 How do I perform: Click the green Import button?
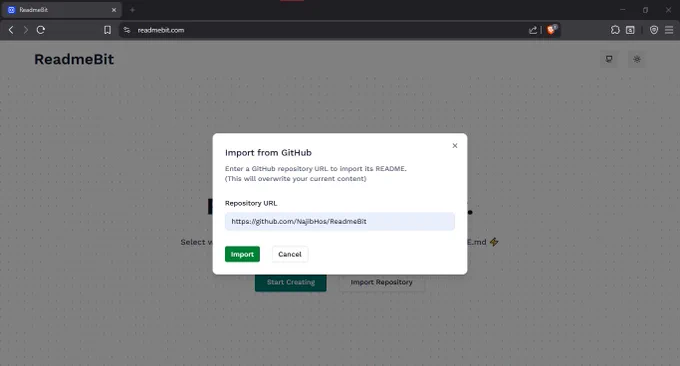click(242, 254)
